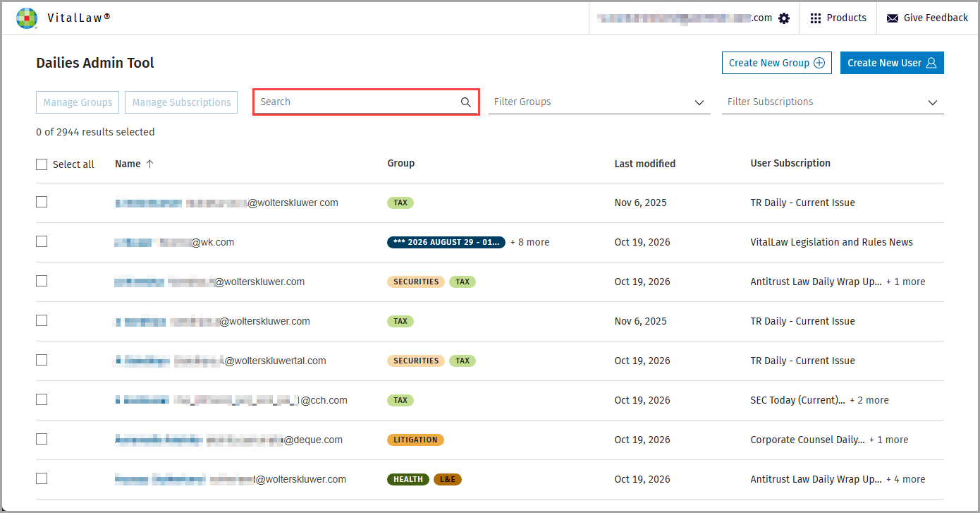Check the box for the @cch.com user
The width and height of the screenshot is (980, 513).
click(42, 399)
